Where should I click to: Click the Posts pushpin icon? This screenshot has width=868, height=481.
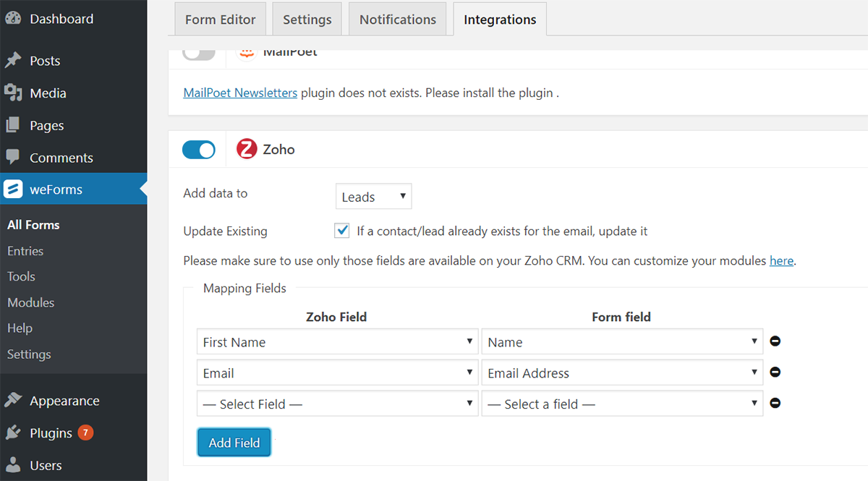[x=13, y=61]
